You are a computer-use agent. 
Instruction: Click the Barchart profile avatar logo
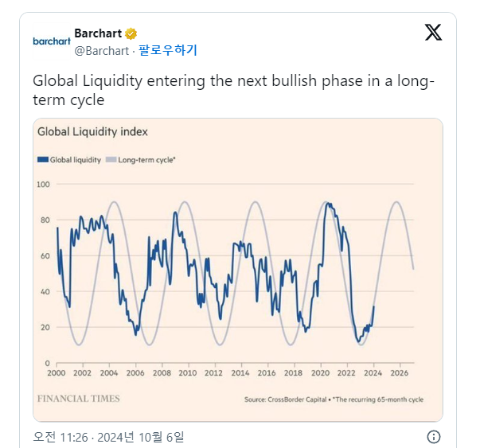[52, 41]
